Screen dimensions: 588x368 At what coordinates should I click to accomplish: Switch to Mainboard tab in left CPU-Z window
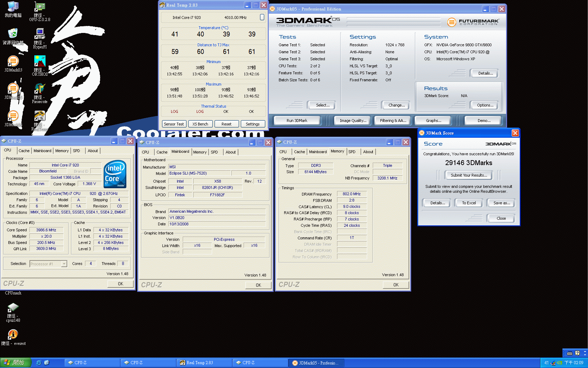[42, 151]
